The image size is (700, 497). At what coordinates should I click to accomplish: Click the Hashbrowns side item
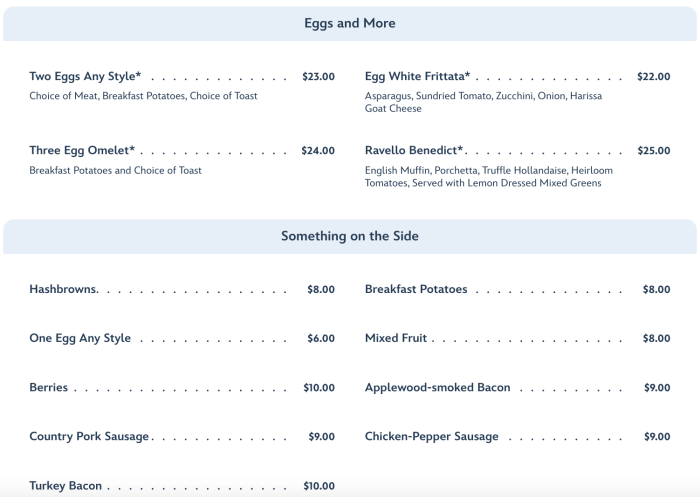tap(63, 290)
